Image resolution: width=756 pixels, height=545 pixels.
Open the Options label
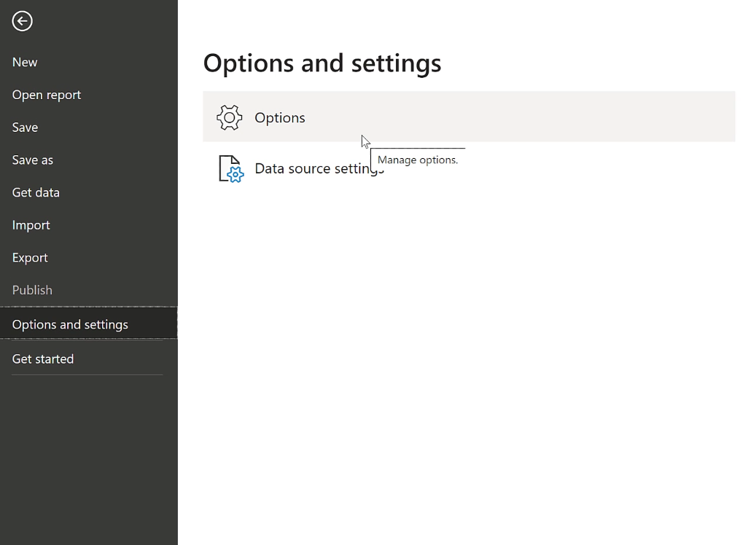tap(280, 117)
